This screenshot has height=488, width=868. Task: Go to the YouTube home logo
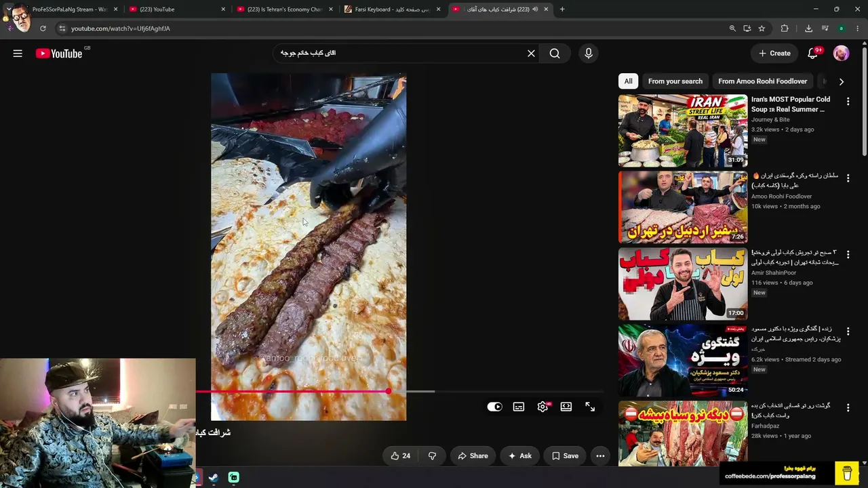[59, 54]
